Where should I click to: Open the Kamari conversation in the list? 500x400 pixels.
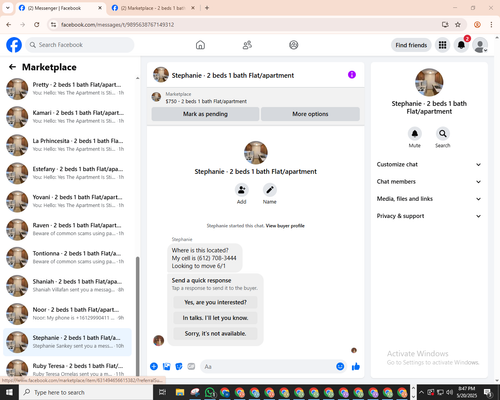point(68,117)
